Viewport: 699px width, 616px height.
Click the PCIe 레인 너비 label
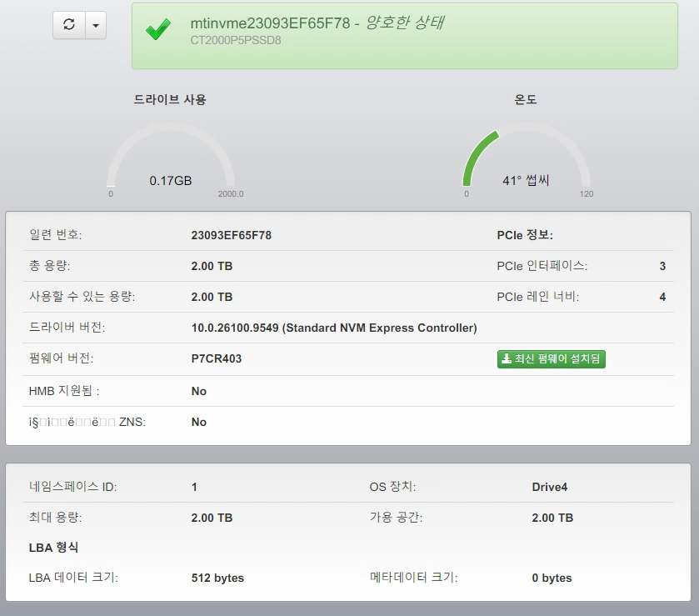pos(538,297)
